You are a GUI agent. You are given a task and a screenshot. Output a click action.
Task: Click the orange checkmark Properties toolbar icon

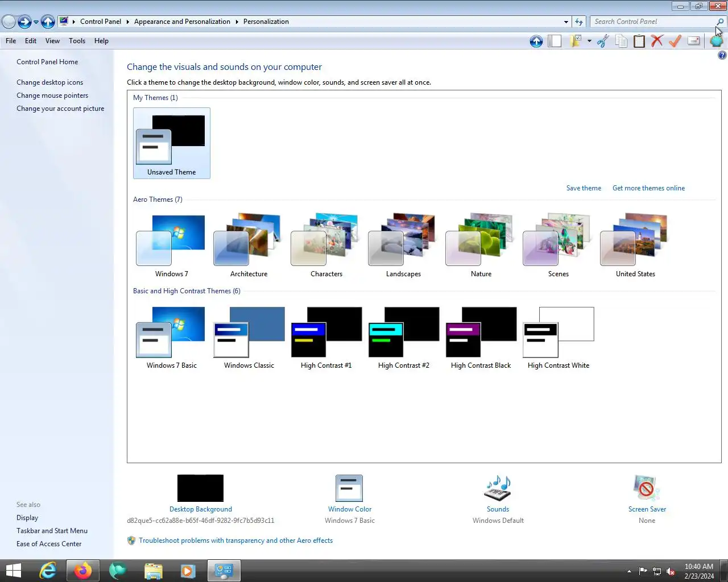(675, 41)
